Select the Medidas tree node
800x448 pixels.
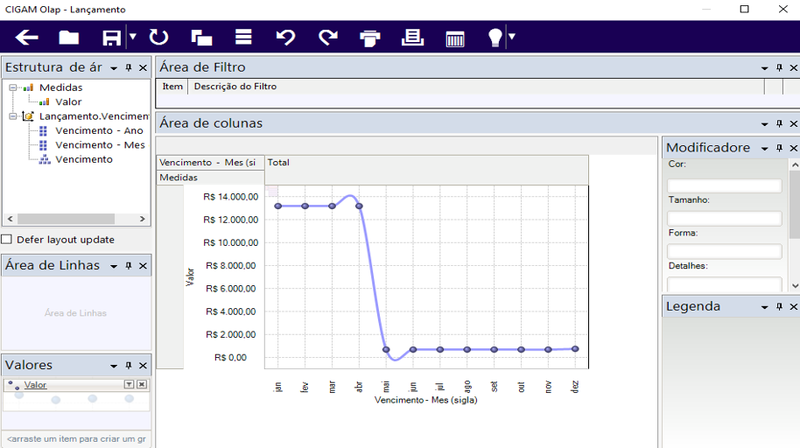(61, 88)
